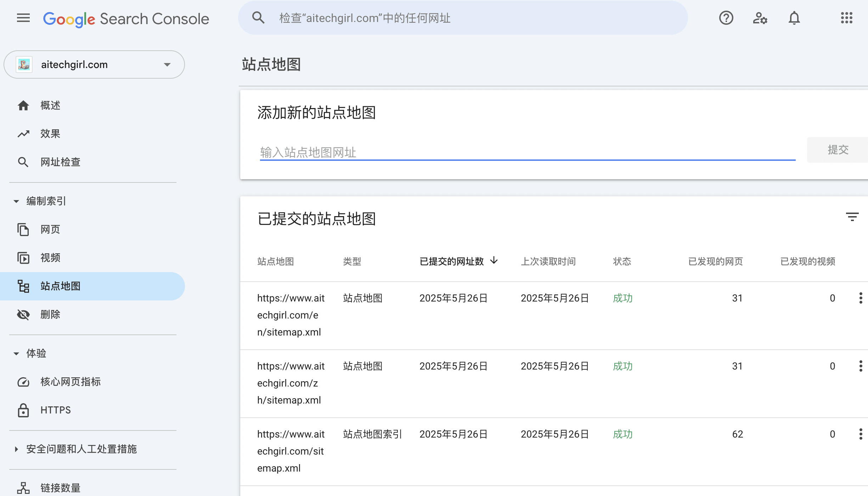The width and height of the screenshot is (868, 496).
Task: Click the crossed-eye icon beside 删除
Action: pos(23,315)
